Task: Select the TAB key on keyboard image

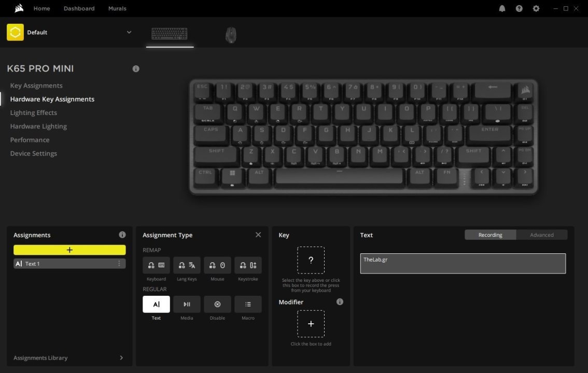Action: click(208, 113)
